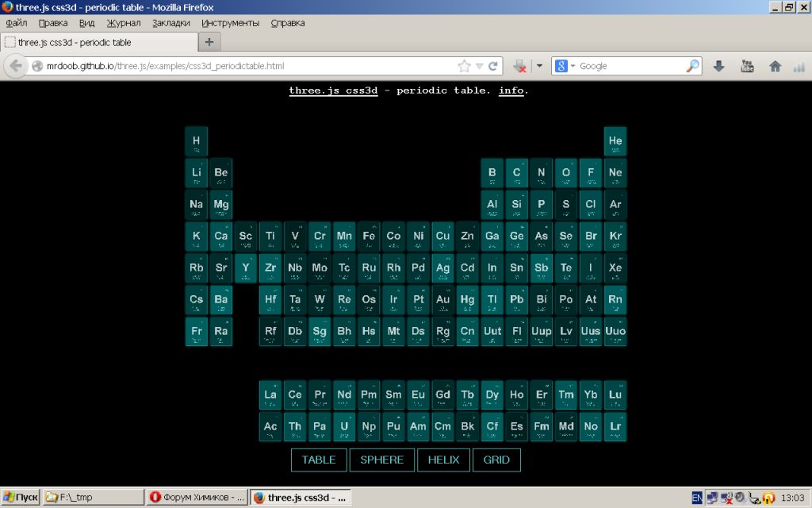Open a new tab with the plus button
812x508 pixels.
209,42
